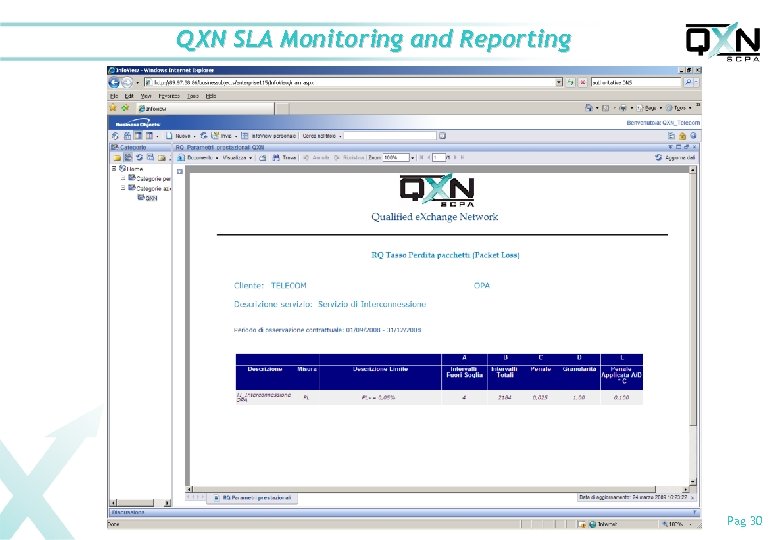
Task: Click the search go icon after the text field
Action: pos(442,135)
